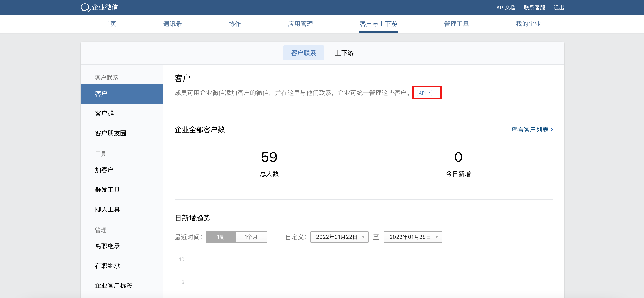644x298 pixels.
Task: Open the 2022年01月28日 end date dropdown
Action: click(x=413, y=237)
